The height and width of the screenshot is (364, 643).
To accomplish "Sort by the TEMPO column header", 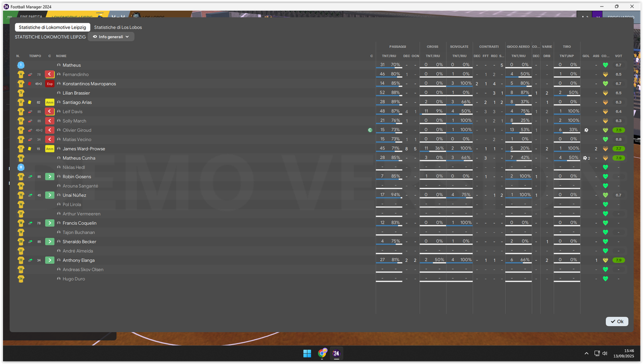I will [35, 56].
